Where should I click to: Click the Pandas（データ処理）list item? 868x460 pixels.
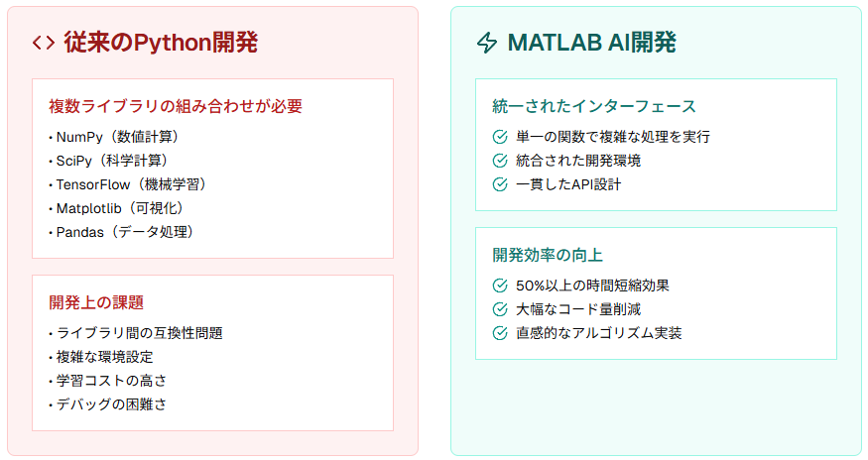click(121, 232)
